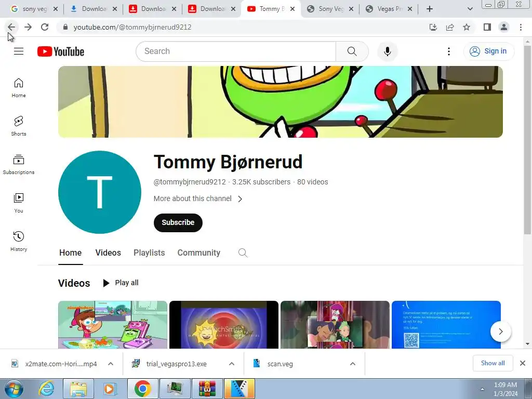Screen dimensions: 532x399
Task: Open WinRAR from the taskbar
Action: pyautogui.click(x=207, y=389)
